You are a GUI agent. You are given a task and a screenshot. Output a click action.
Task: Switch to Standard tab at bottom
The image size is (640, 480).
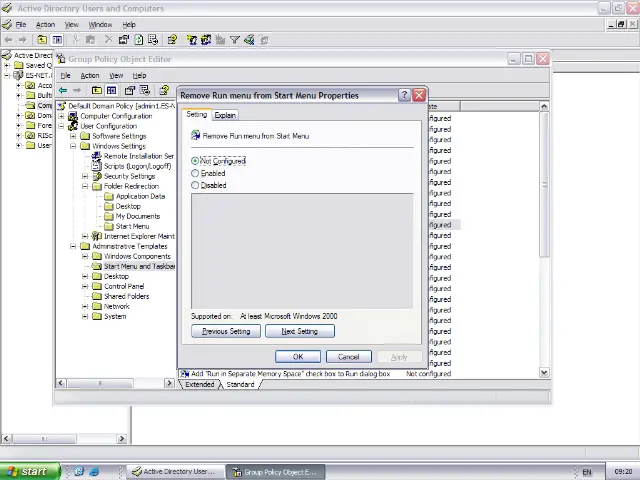[240, 384]
